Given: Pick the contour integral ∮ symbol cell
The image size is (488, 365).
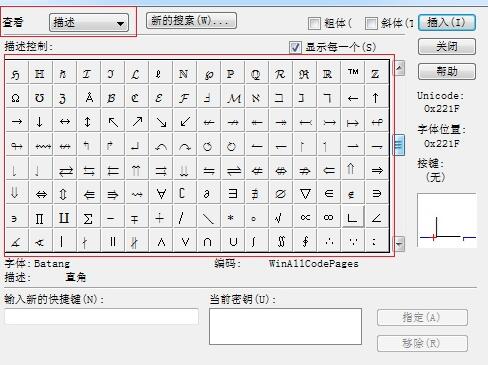Looking at the screenshot, I should pyautogui.click(x=305, y=240).
